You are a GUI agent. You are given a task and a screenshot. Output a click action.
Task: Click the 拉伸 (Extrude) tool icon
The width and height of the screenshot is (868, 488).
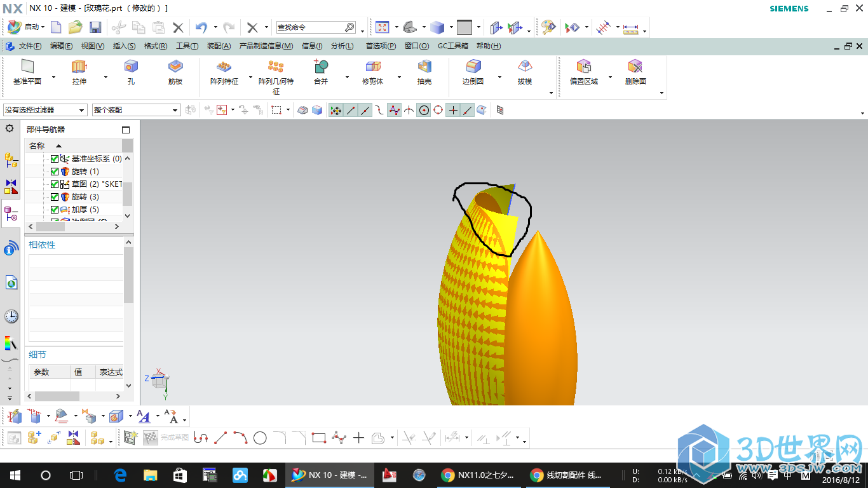79,66
